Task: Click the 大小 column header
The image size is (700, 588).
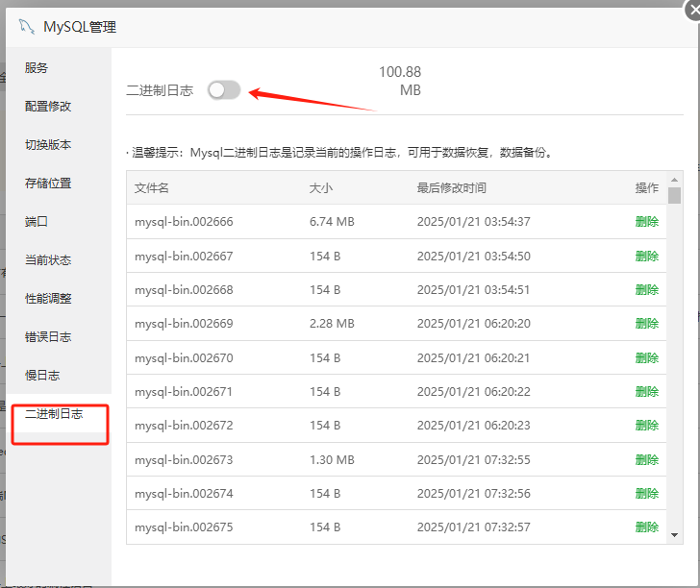Action: point(321,187)
